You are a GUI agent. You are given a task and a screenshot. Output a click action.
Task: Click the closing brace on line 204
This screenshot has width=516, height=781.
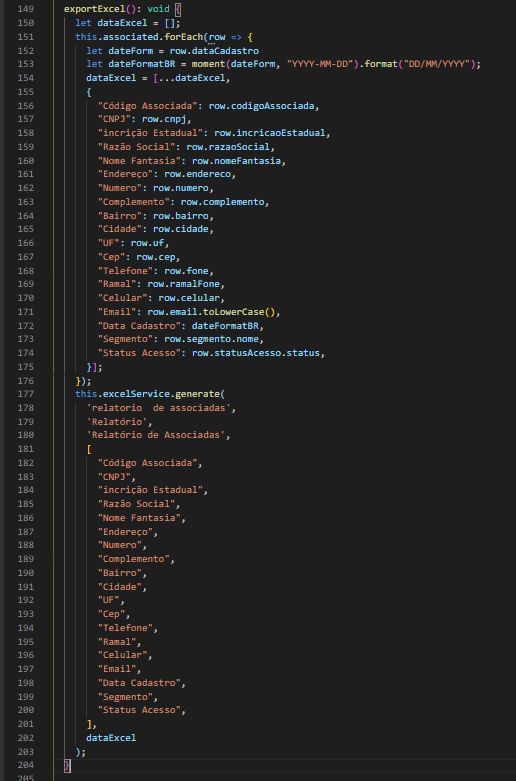point(67,766)
